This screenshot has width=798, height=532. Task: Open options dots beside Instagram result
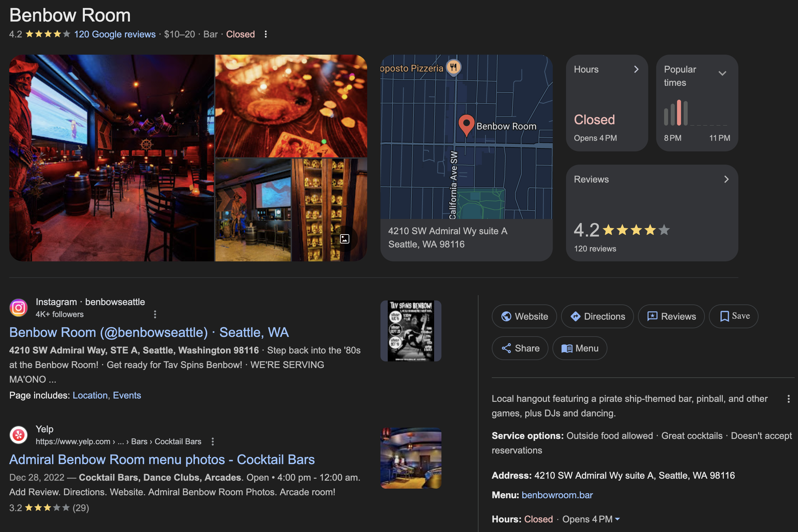155,314
